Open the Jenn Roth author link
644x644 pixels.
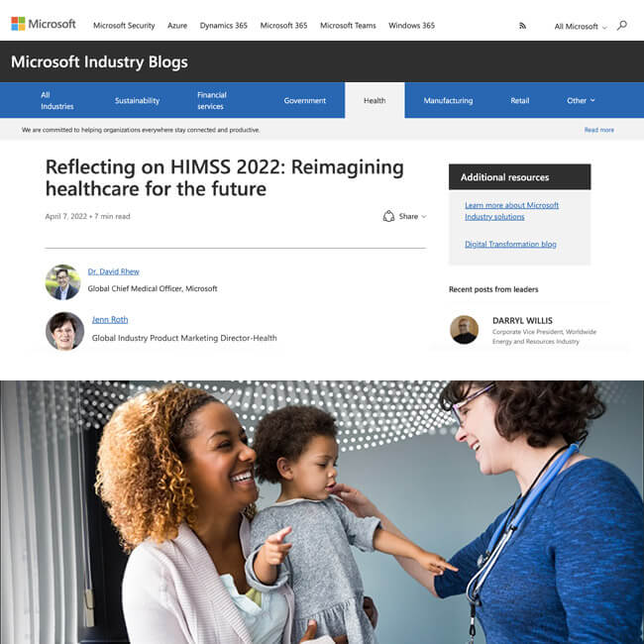[110, 319]
